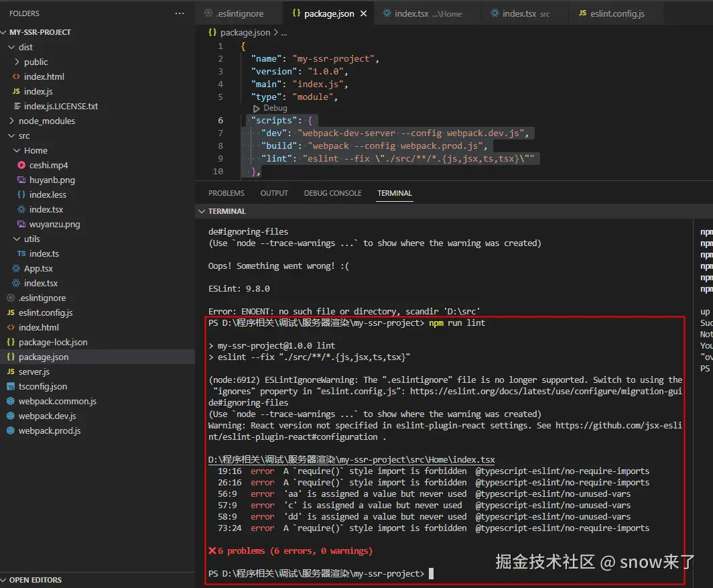Viewport: 713px width, 588px height.
Task: Open the DEBUG CONSOLE panel tab
Action: point(333,193)
